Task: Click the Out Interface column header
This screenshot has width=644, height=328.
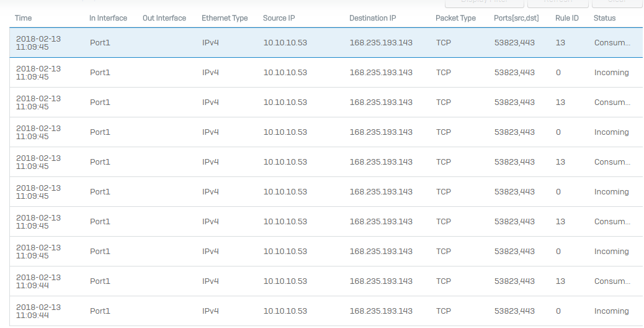Action: tap(164, 18)
